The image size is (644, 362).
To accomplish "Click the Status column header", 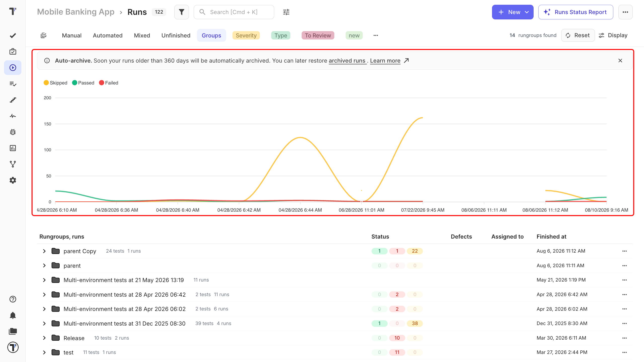I will coord(380,237).
